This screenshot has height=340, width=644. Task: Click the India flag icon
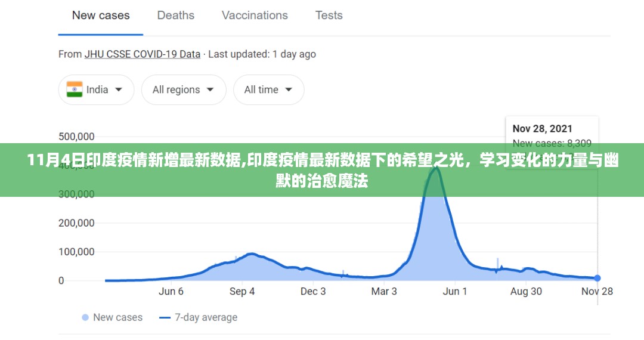tap(75, 89)
